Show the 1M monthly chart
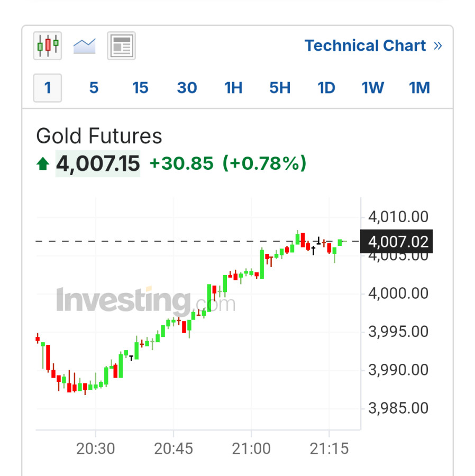Image resolution: width=475 pixels, height=476 pixels. [419, 88]
